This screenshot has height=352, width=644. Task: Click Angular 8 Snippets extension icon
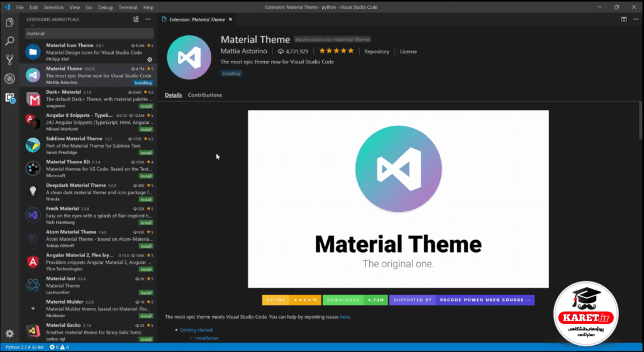(33, 122)
